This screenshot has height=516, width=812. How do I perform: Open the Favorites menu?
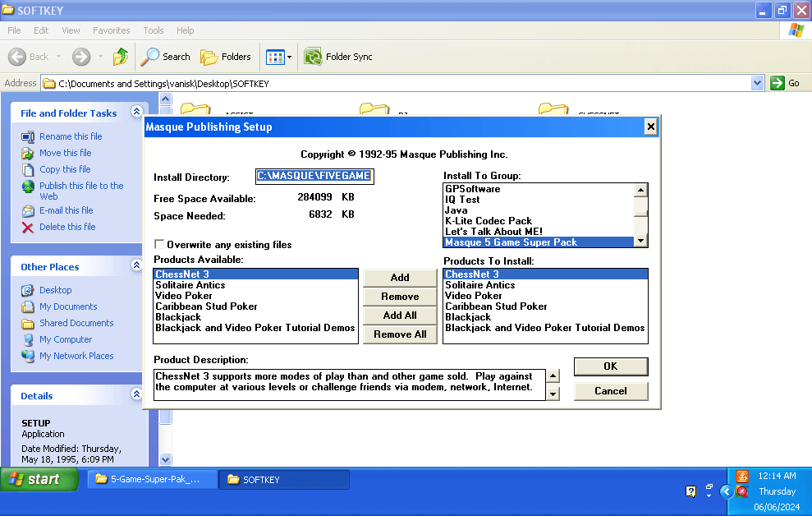(112, 30)
